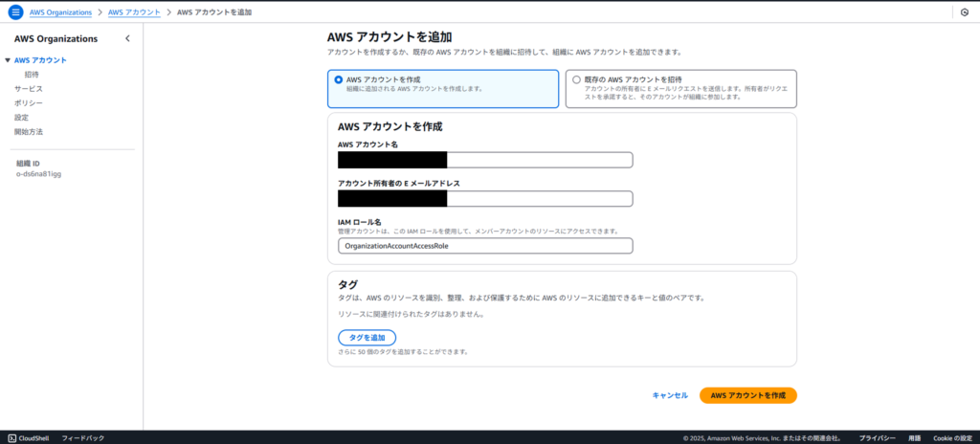Open 招待 in the sidebar
This screenshot has height=444, width=980.
click(x=32, y=75)
